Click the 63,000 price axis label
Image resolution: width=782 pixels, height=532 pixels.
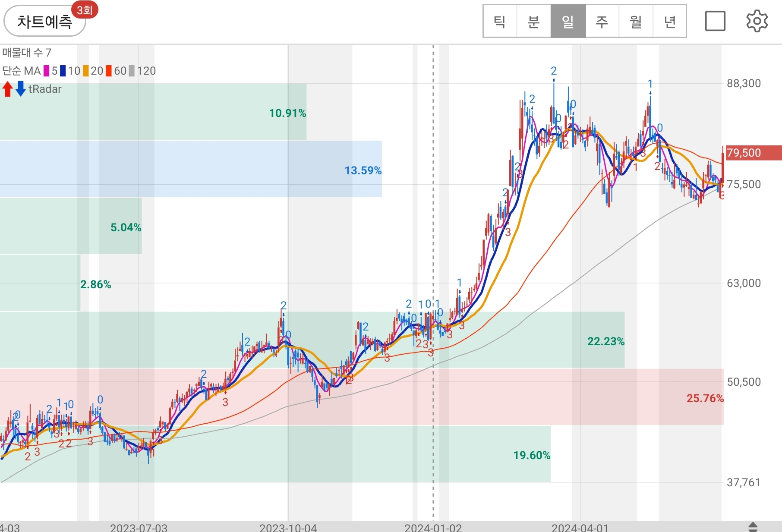744,283
